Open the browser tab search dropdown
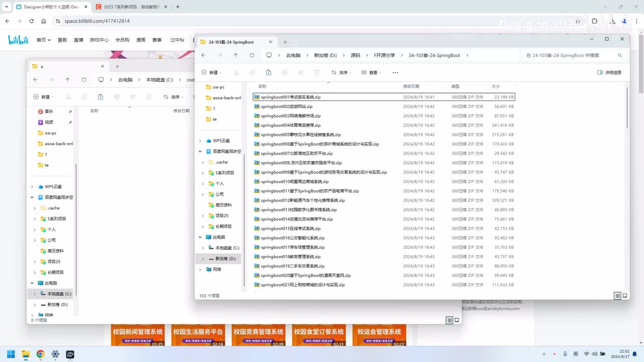Viewport: 644px width, 362px height. 6,7
